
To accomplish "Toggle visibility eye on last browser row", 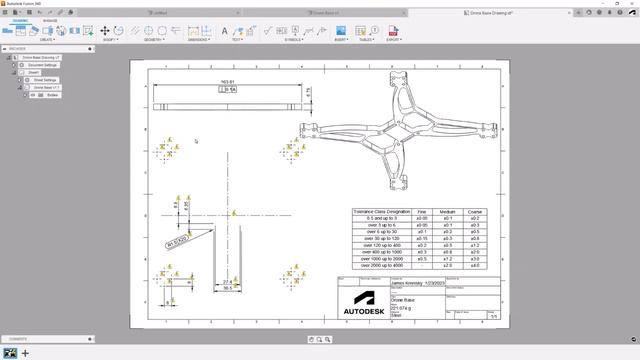I will pyautogui.click(x=33, y=95).
